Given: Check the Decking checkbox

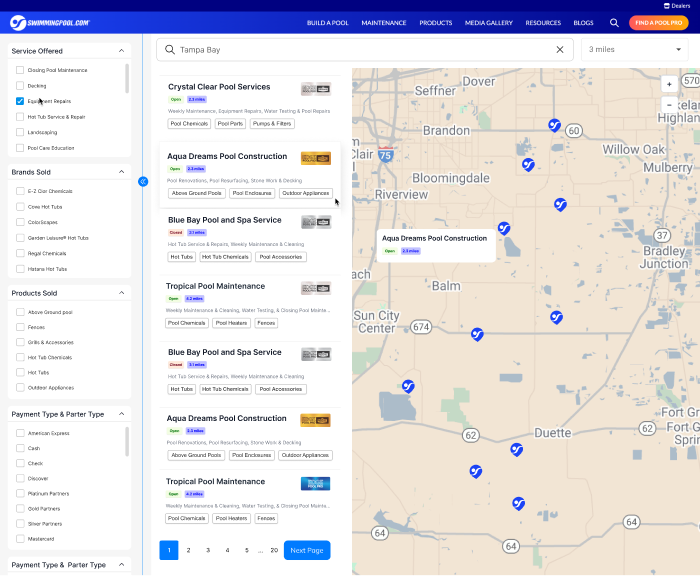Looking at the screenshot, I should [x=20, y=85].
